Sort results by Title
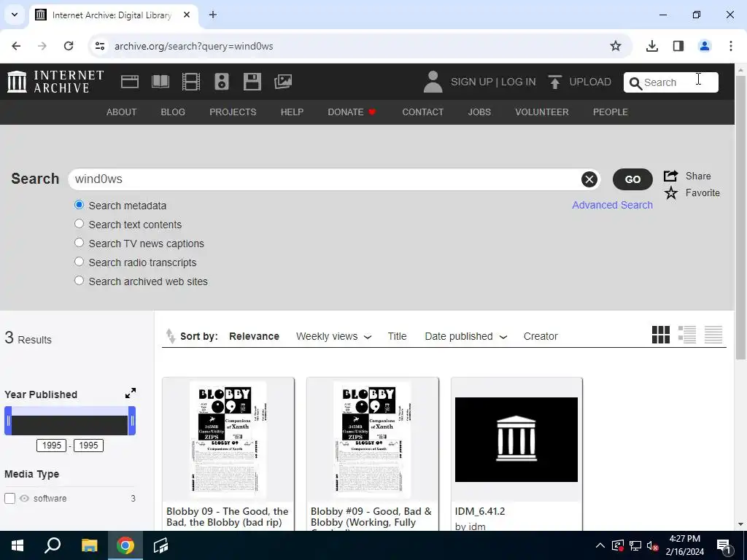The width and height of the screenshot is (747, 560). [397, 336]
